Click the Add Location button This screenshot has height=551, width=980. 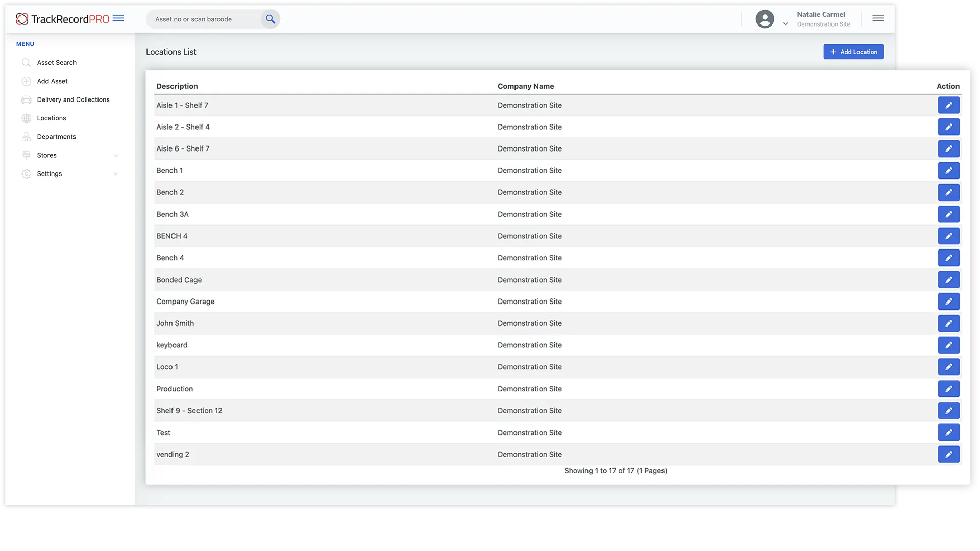pos(853,52)
